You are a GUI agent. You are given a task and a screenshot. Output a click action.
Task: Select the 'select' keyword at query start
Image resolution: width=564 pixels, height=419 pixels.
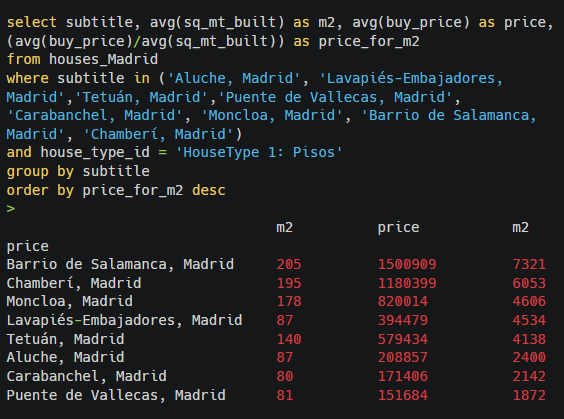click(32, 22)
